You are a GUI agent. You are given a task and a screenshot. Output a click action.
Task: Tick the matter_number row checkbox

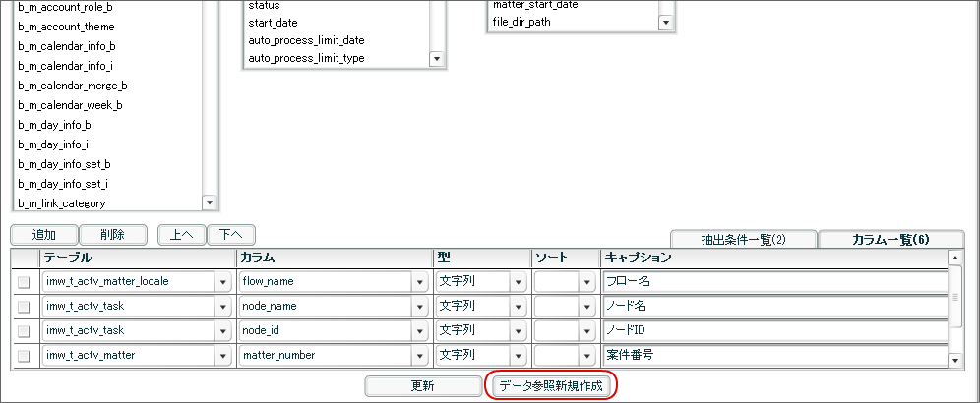[x=24, y=356]
